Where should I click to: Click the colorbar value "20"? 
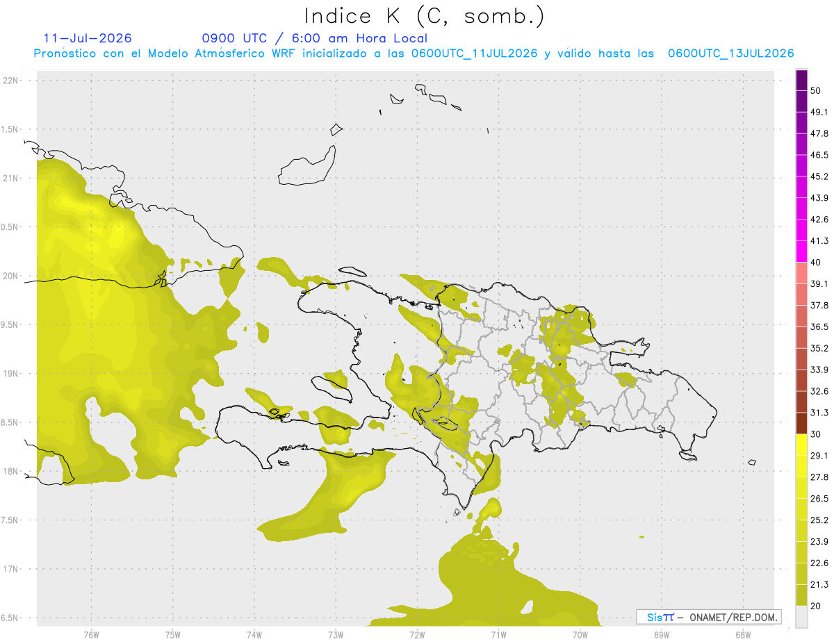(x=816, y=606)
